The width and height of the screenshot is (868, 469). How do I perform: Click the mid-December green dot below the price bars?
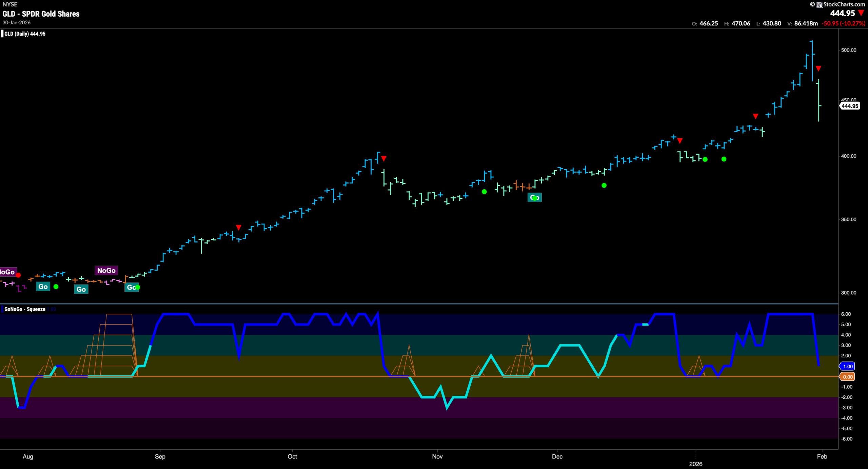[604, 185]
